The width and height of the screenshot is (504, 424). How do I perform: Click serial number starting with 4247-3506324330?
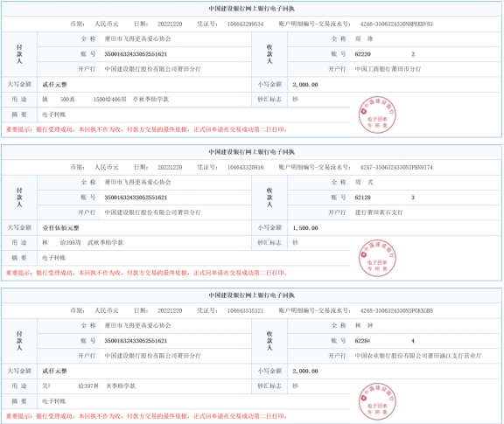tap(396, 167)
